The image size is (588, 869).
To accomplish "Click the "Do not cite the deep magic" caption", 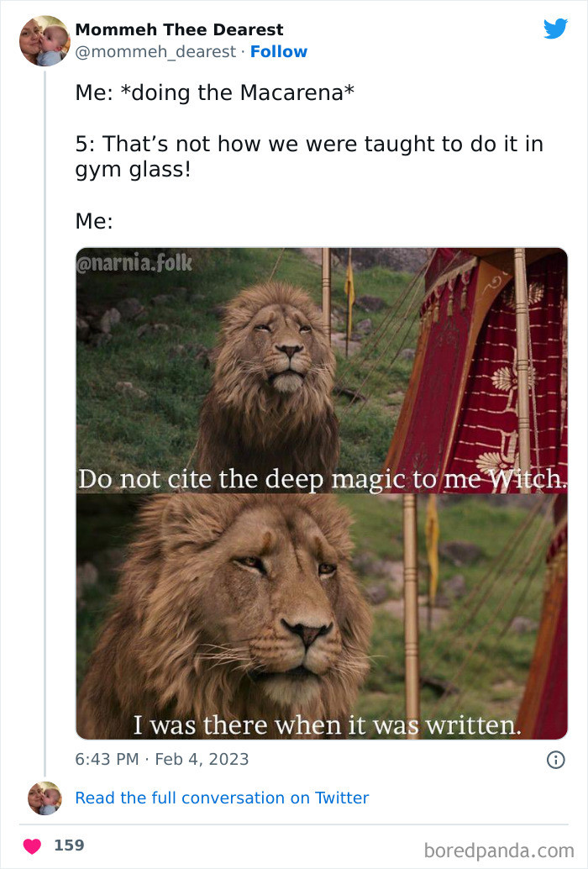I will click(322, 479).
